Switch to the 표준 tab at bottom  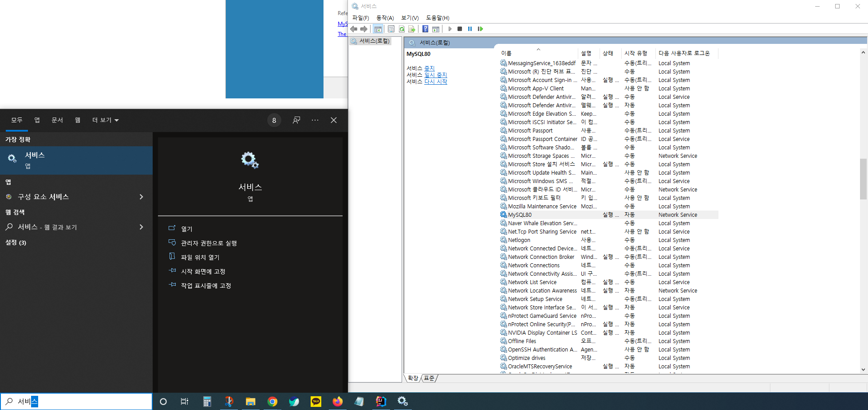(x=429, y=378)
